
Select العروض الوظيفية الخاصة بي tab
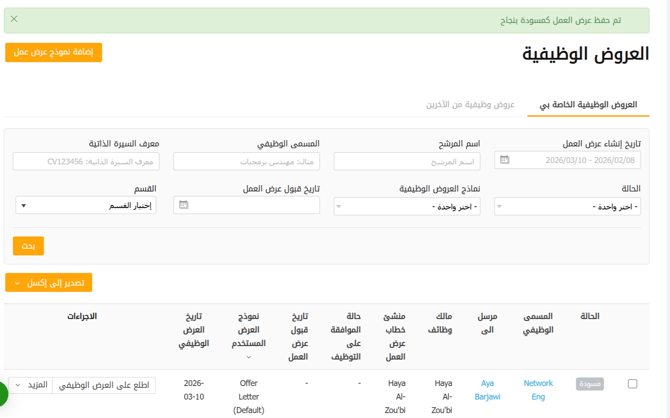(x=588, y=105)
